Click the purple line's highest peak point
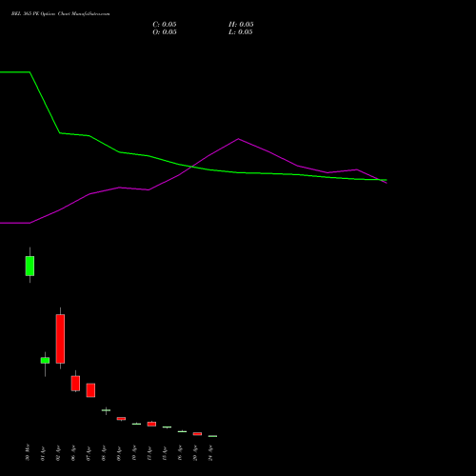Viewport: 476px width, 476px height. [238, 139]
